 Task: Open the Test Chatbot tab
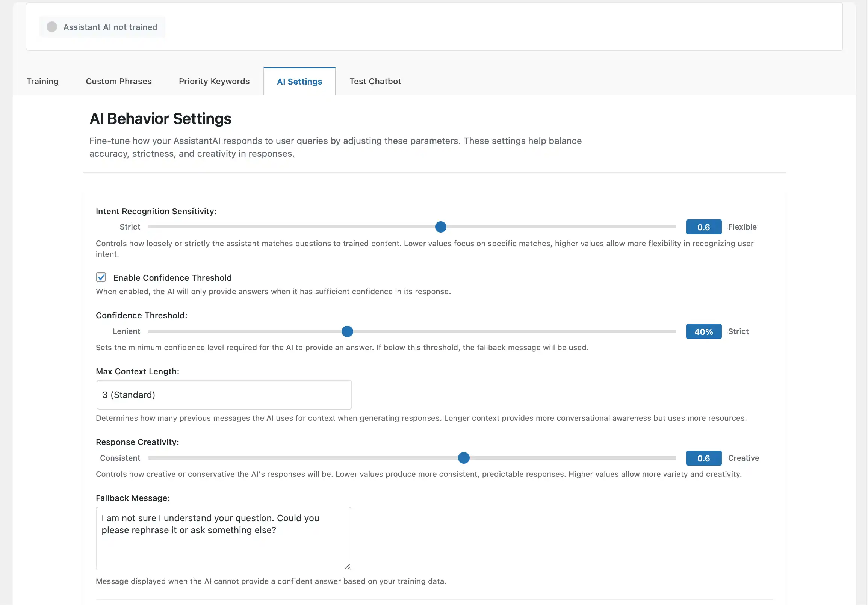tap(375, 81)
